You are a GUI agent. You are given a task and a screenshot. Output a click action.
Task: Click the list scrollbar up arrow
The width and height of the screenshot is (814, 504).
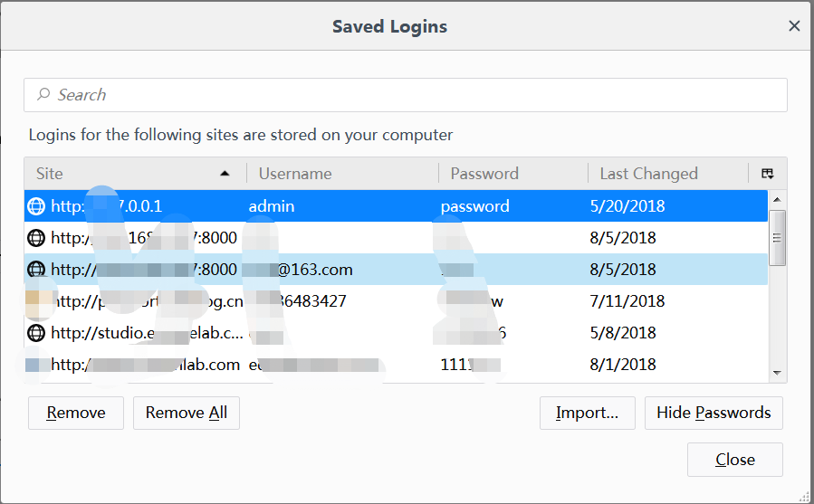coord(777,199)
